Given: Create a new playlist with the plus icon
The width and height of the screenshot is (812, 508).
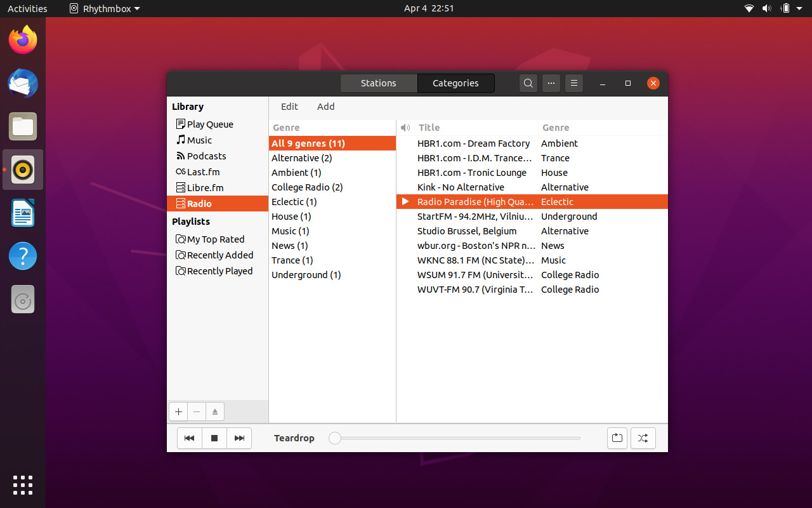Looking at the screenshot, I should click(x=178, y=411).
